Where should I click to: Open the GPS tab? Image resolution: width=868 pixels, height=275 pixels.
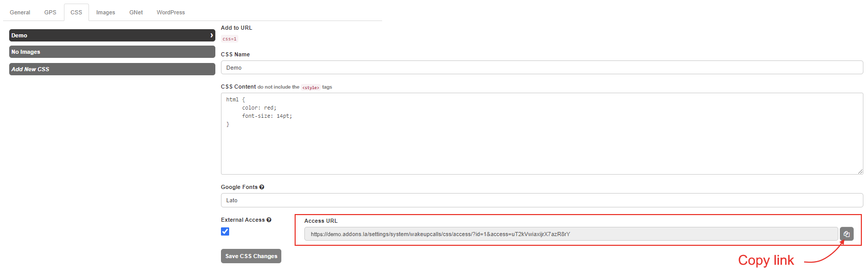(50, 12)
